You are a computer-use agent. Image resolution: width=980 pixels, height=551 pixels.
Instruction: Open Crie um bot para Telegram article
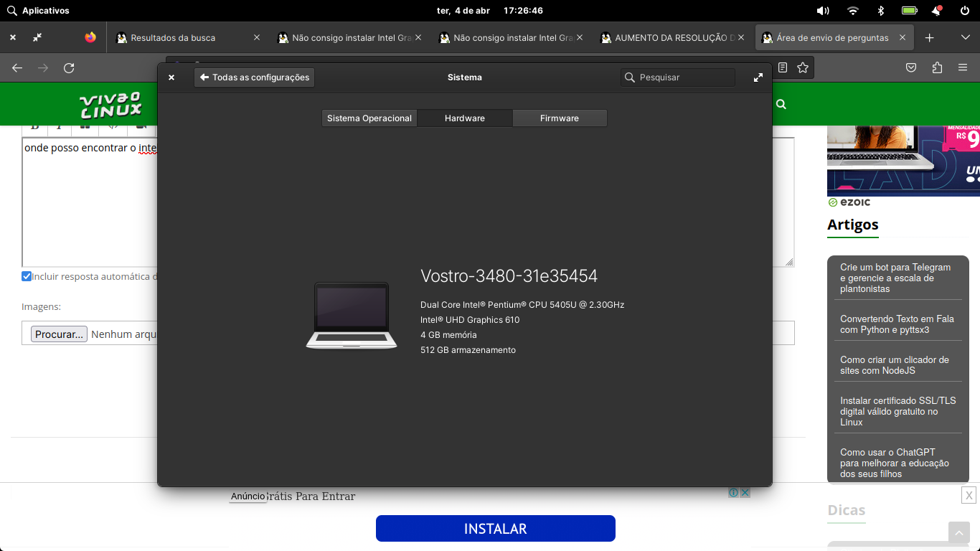[895, 278]
